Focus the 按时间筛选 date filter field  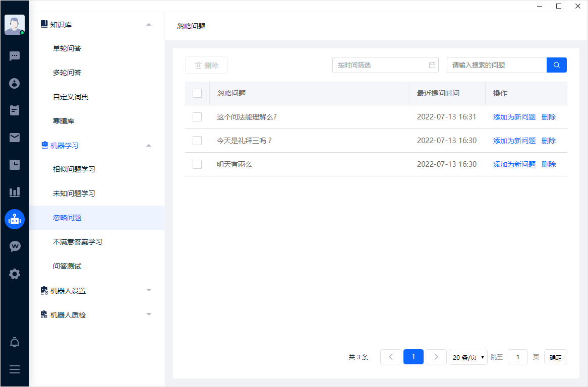[385, 65]
